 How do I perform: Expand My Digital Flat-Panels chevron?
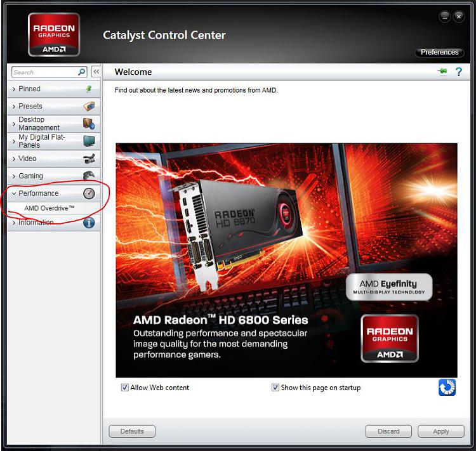click(14, 141)
